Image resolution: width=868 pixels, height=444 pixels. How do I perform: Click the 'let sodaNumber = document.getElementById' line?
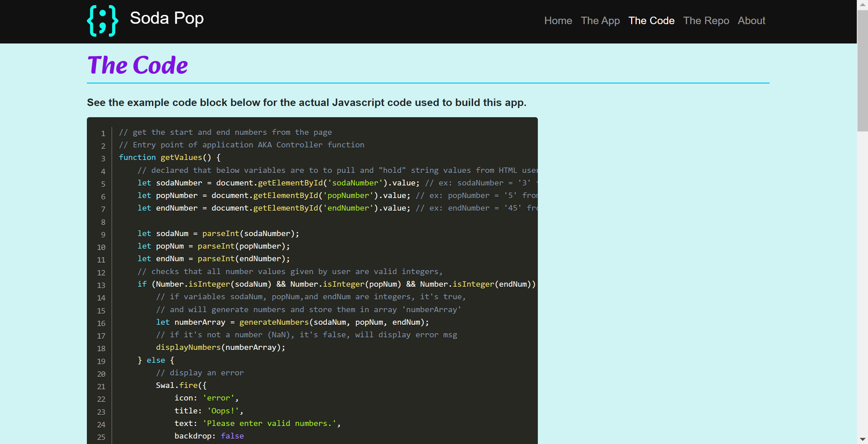(337, 183)
